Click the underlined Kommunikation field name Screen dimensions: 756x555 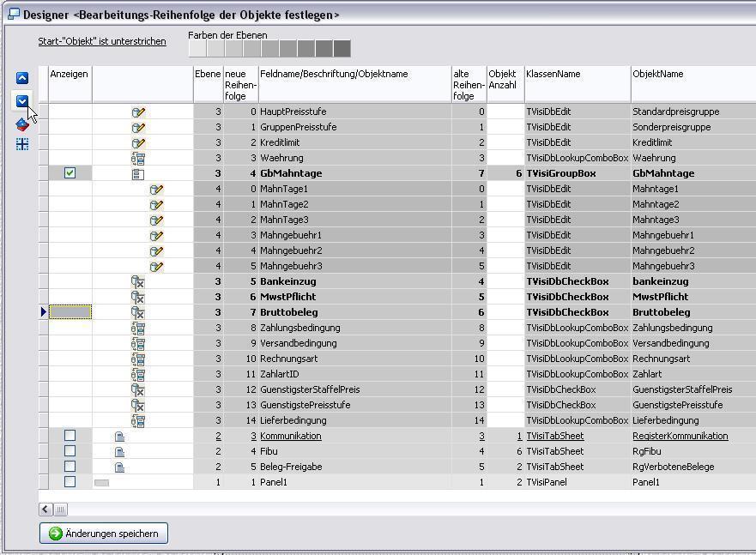[291, 436]
